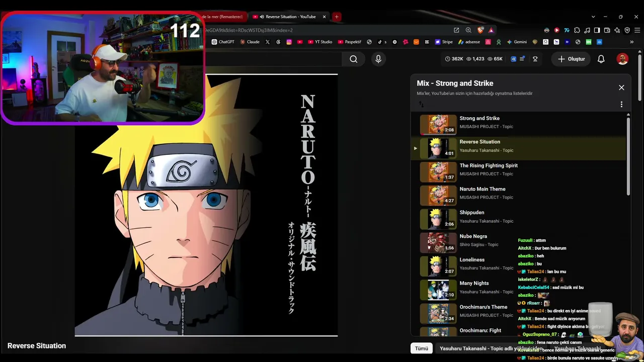This screenshot has height=362, width=644.
Task: Click the blue IQ extension badge icon
Action: (513, 59)
